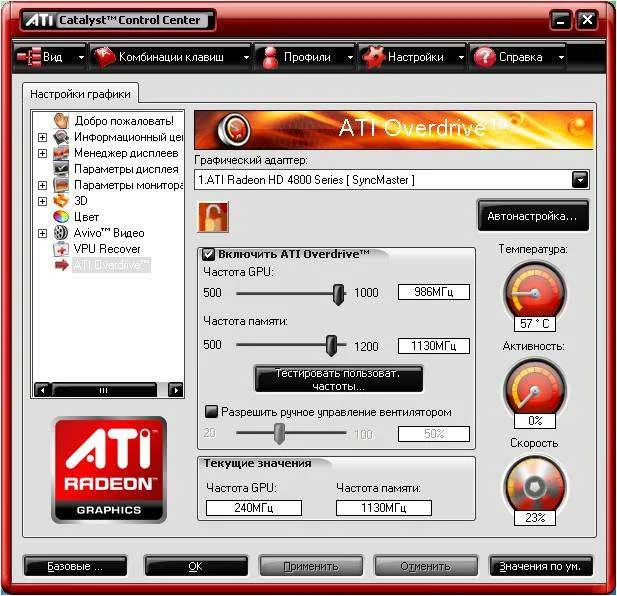Expand the Avivo Видео tree node
The image size is (617, 596).
tap(42, 233)
